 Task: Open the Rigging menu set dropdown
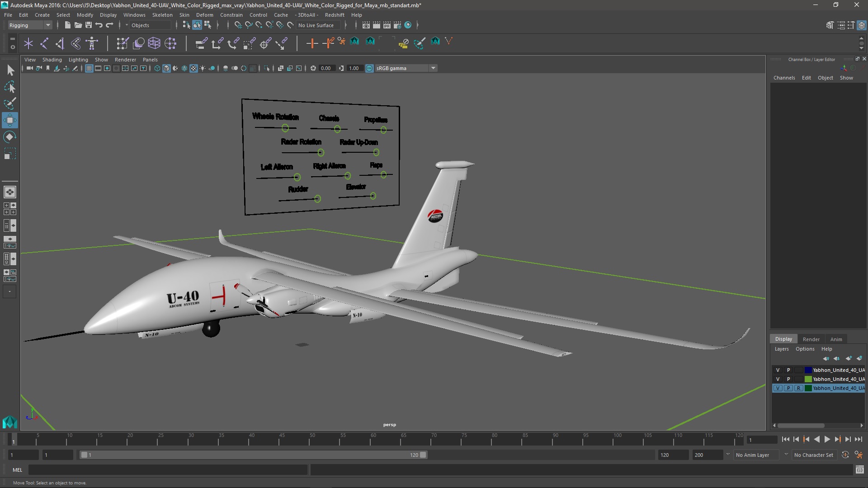tap(30, 25)
